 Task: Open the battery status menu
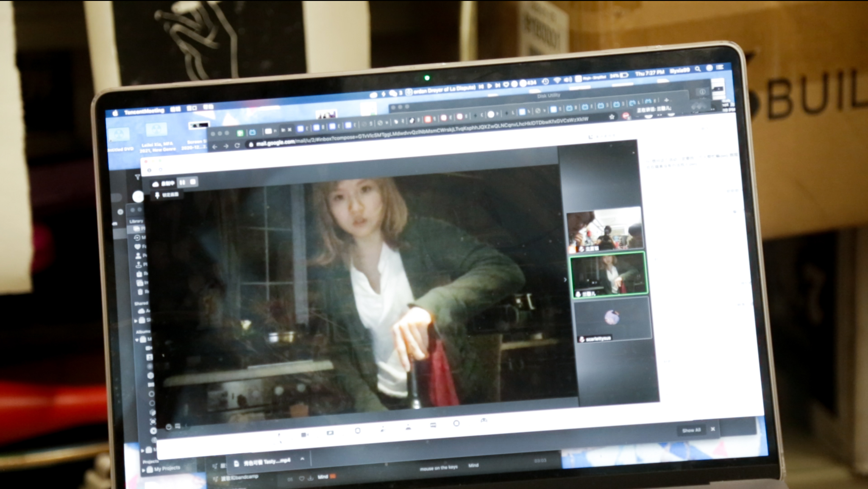pyautogui.click(x=620, y=75)
